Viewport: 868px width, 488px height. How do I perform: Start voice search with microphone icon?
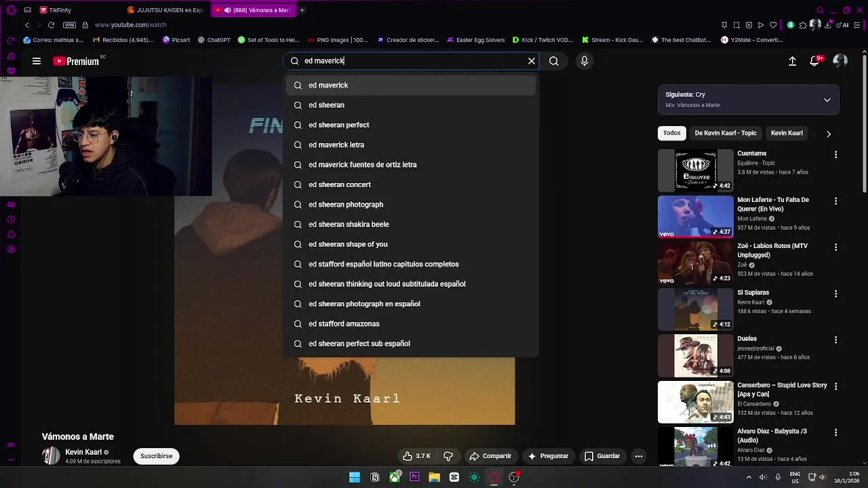[585, 61]
